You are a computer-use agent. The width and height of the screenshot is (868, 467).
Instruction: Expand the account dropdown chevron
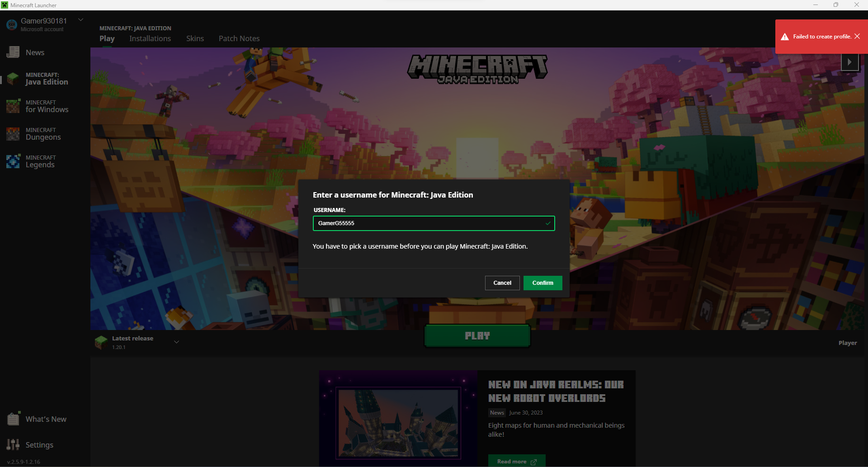click(x=81, y=20)
